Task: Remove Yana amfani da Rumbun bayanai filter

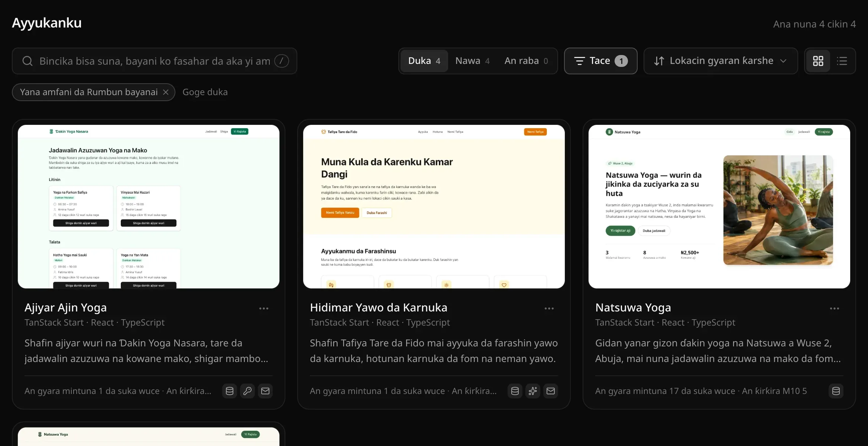Action: pos(166,92)
